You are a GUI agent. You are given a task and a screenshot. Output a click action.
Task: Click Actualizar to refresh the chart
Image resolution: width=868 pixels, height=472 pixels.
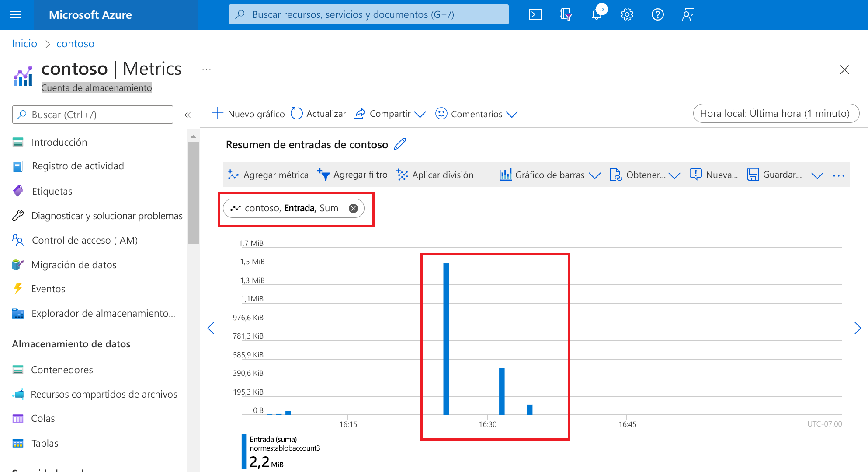click(318, 114)
